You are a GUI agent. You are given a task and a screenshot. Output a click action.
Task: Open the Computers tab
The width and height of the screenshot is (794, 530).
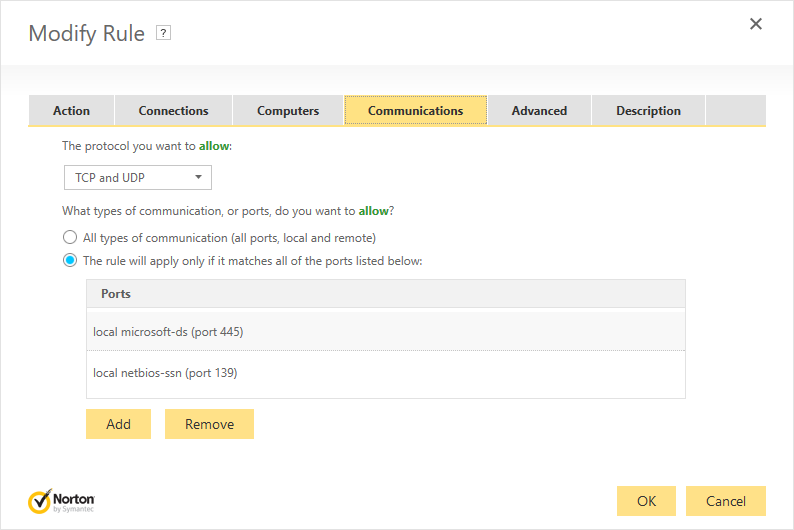pyautogui.click(x=288, y=110)
